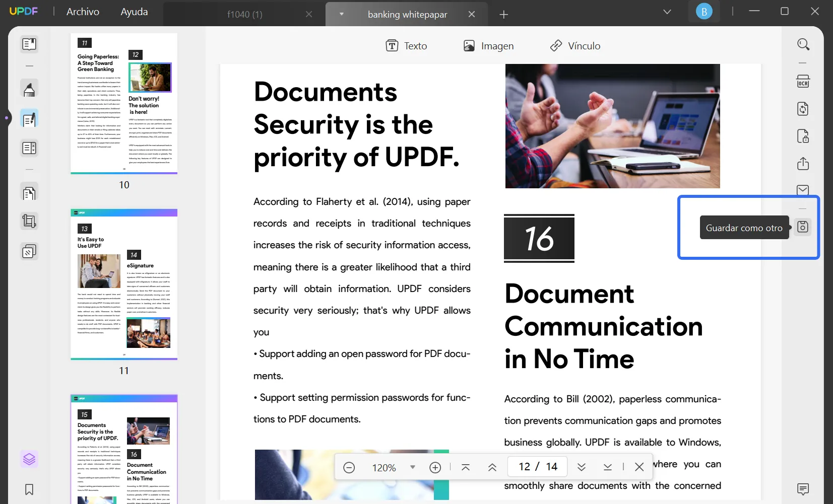Open the Bookmark panel icon
Screen dimensions: 833x504
29,489
